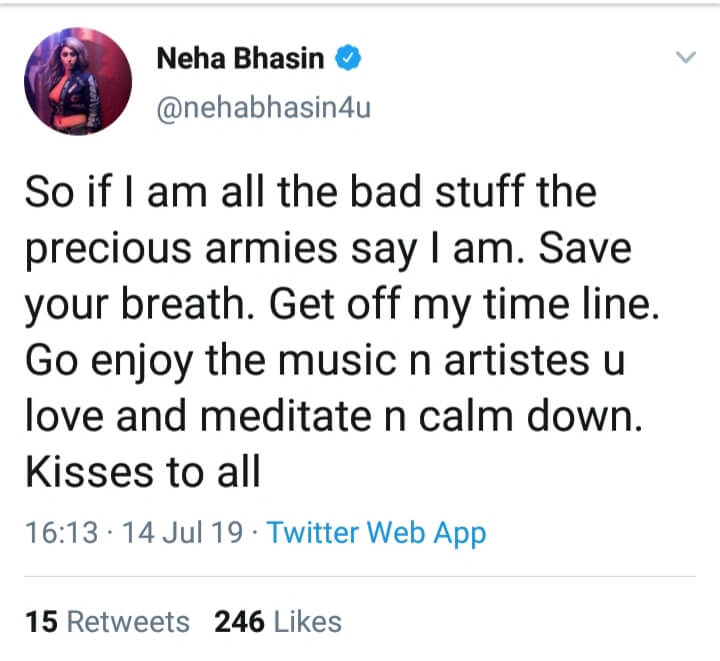Click the blue verified badge

coord(346,59)
